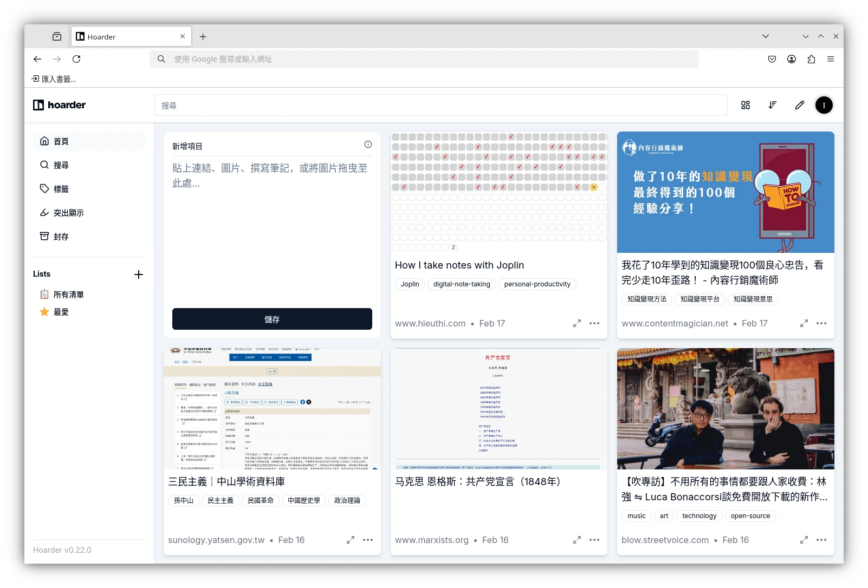The width and height of the screenshot is (868, 588).
Task: Switch card layout using the grid view icon
Action: (745, 105)
